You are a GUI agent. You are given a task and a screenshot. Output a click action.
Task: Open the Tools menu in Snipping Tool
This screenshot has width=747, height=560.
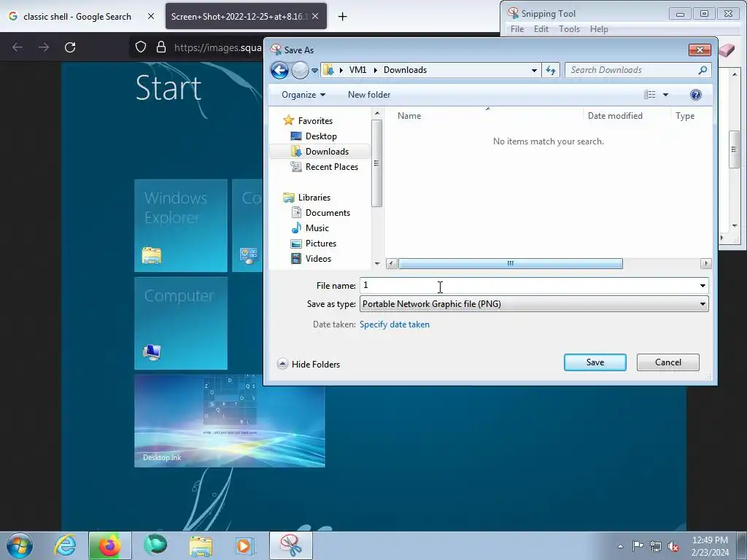coord(569,29)
